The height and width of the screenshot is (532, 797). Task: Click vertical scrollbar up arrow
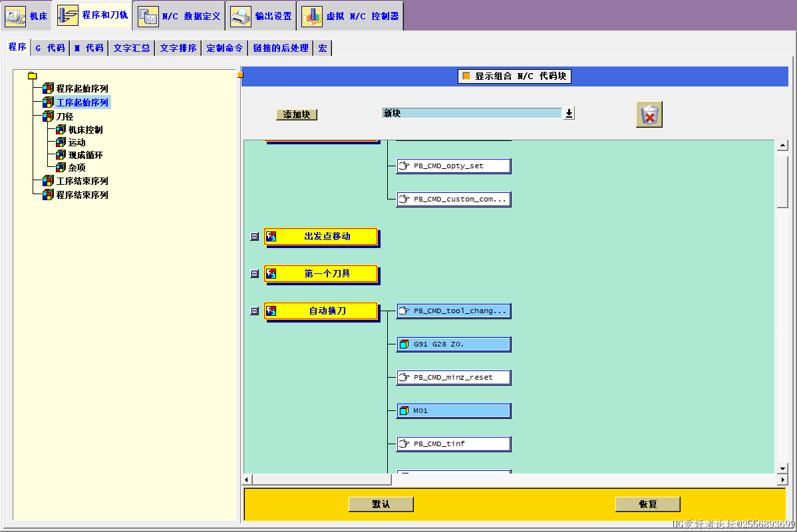coord(782,146)
